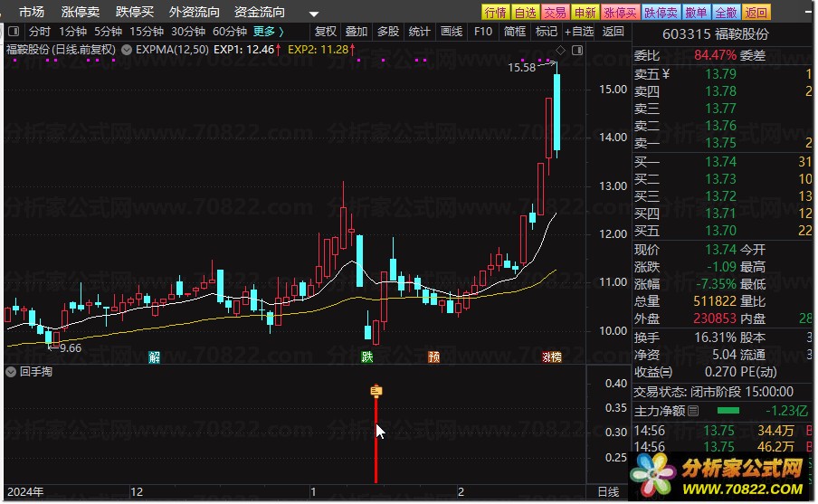Image resolution: width=818 pixels, height=504 pixels.
Task: Click the 主力净额 detail list icon
Action: tap(693, 411)
